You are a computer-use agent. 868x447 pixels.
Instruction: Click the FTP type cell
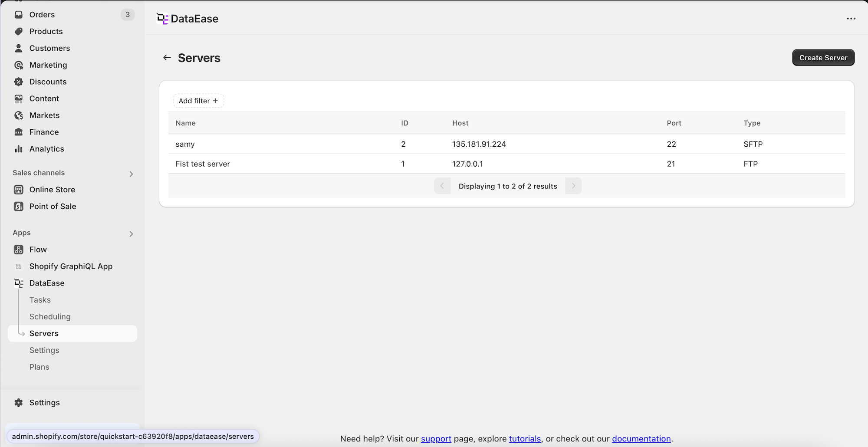tap(750, 164)
